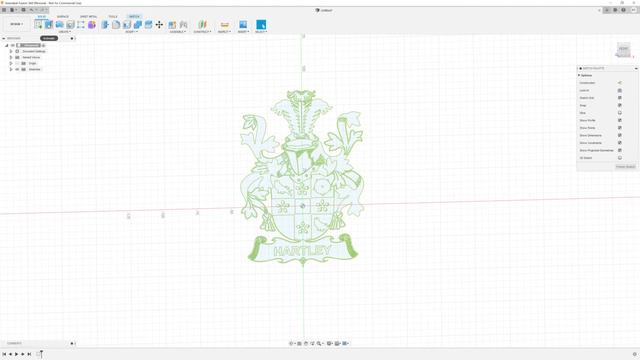Toggle visibility eye of Sketches folder

(17, 69)
